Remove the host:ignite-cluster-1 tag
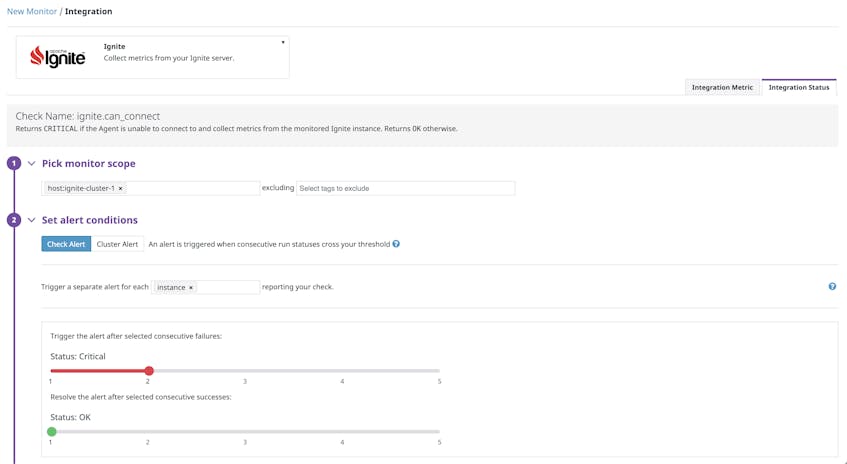Viewport: 847px width, 464px height. coord(120,189)
